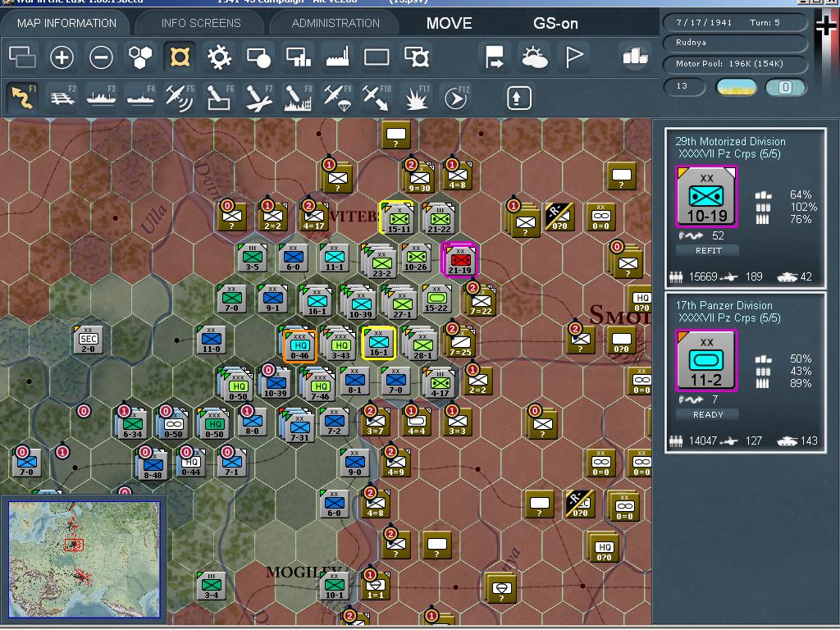
Task: Select the 10-19 unit counter card
Action: click(x=707, y=197)
